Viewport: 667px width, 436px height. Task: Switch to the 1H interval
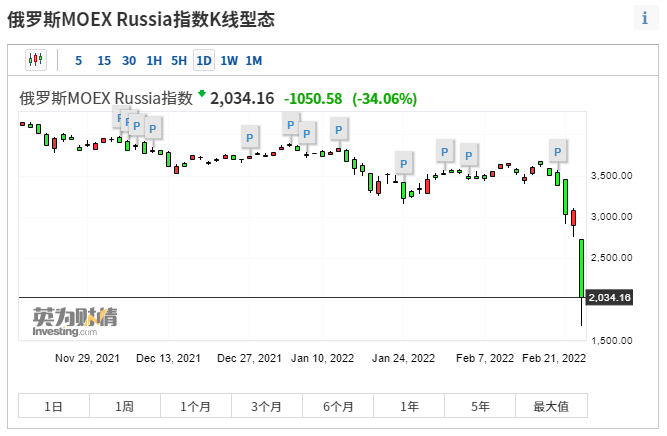154,60
